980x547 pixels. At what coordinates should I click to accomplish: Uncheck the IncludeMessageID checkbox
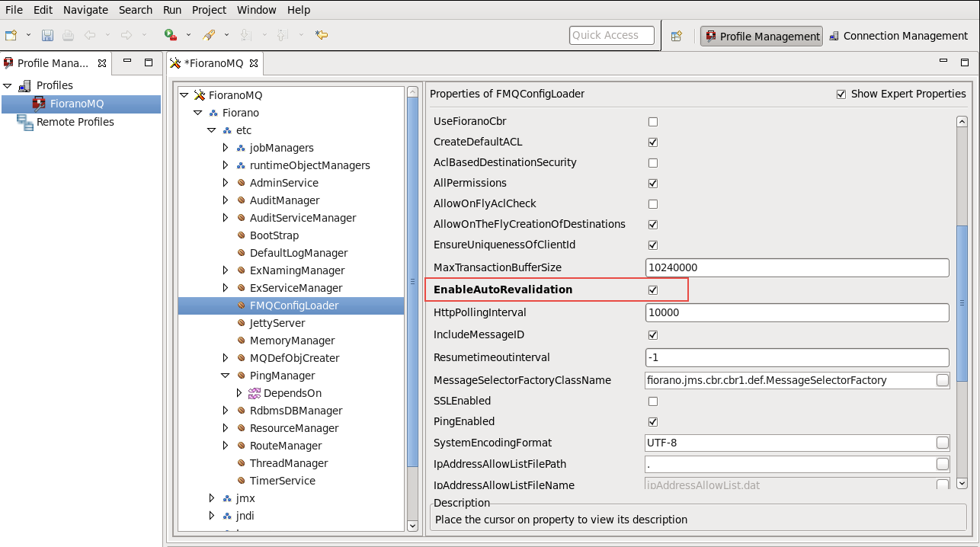653,335
